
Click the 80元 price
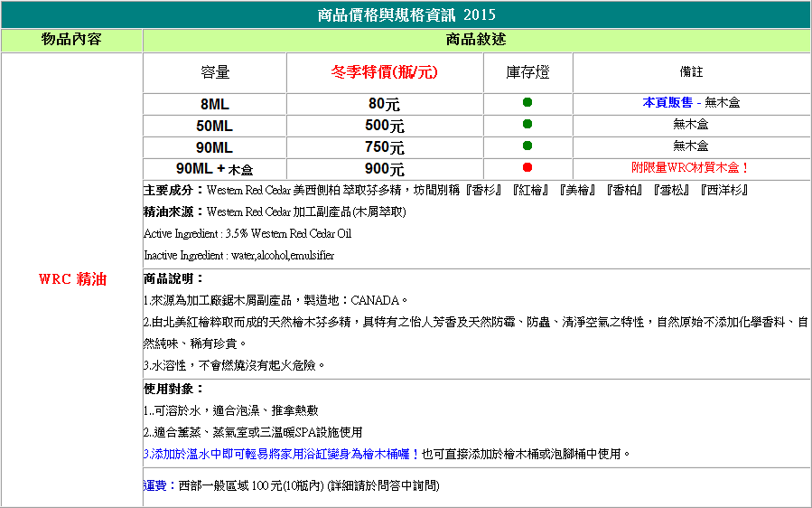(x=384, y=104)
